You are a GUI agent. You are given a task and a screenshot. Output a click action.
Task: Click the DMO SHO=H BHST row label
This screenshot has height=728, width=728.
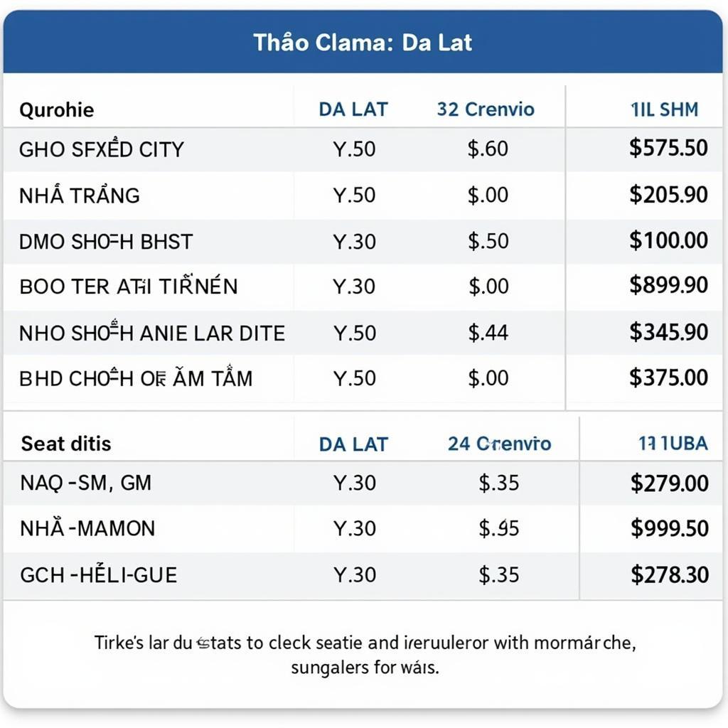106,241
